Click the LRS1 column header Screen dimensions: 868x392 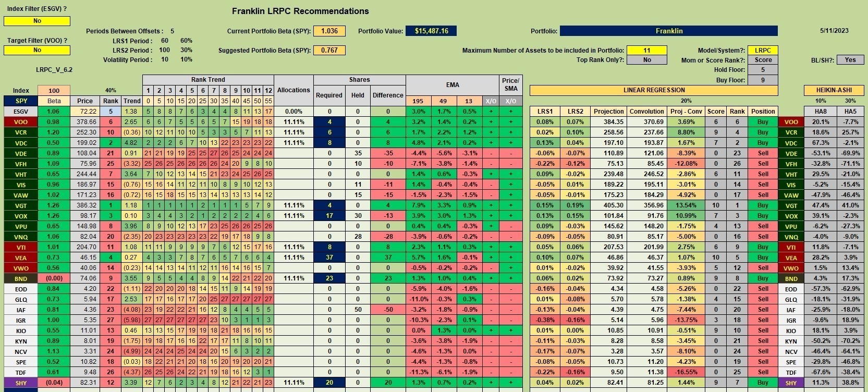point(545,112)
